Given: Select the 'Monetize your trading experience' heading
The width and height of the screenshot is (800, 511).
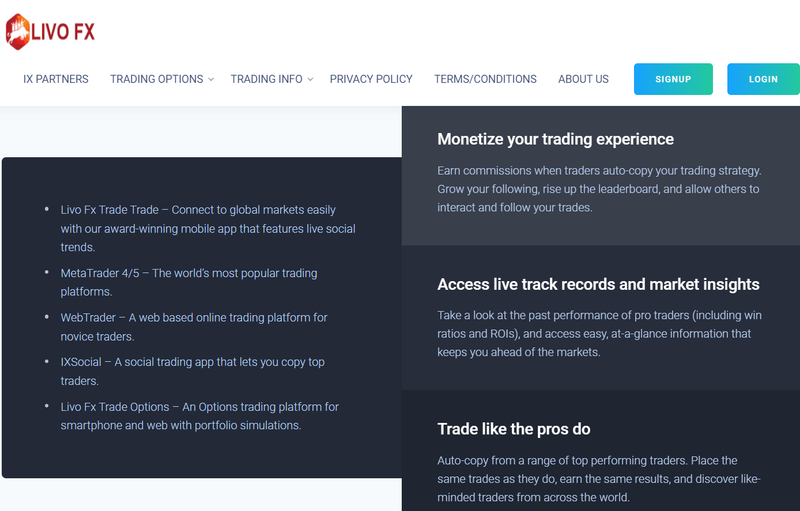Looking at the screenshot, I should point(555,139).
